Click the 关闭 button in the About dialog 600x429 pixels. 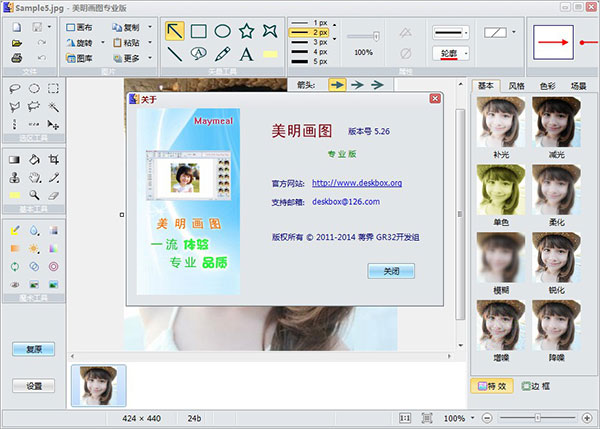point(389,270)
